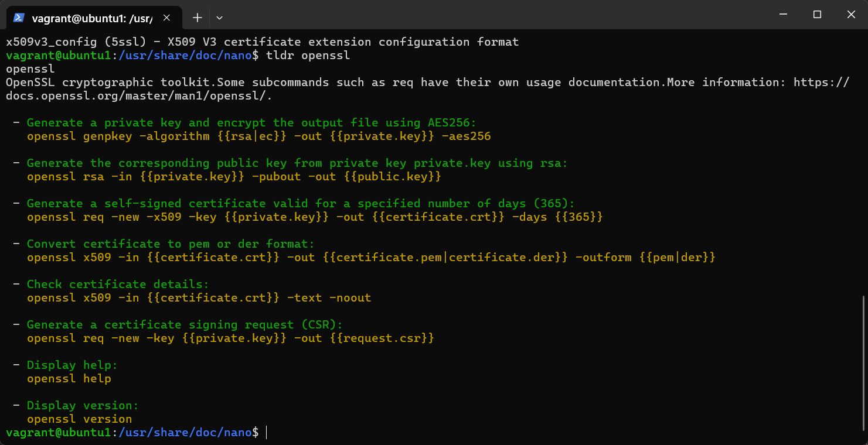The image size is (868, 445).
Task: Select the vagrant@ubuntu1 tab title
Action: pyautogui.click(x=91, y=18)
